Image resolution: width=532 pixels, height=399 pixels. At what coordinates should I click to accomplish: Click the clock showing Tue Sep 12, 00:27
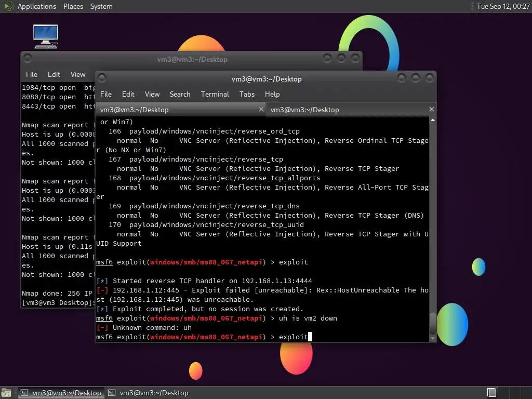coord(503,6)
